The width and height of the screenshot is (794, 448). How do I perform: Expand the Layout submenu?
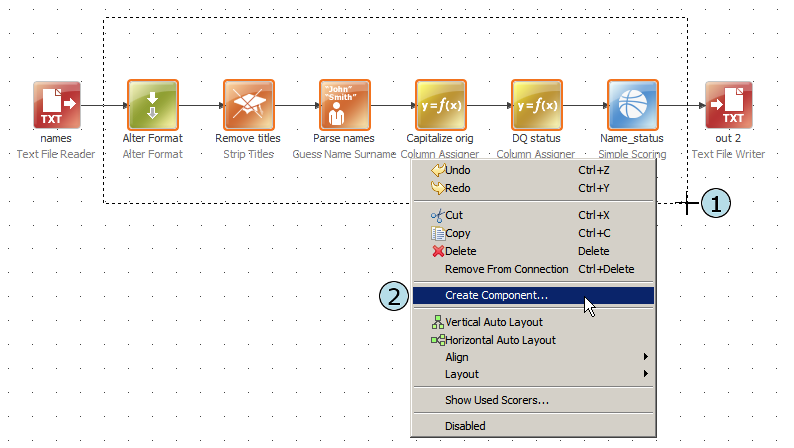pyautogui.click(x=461, y=374)
